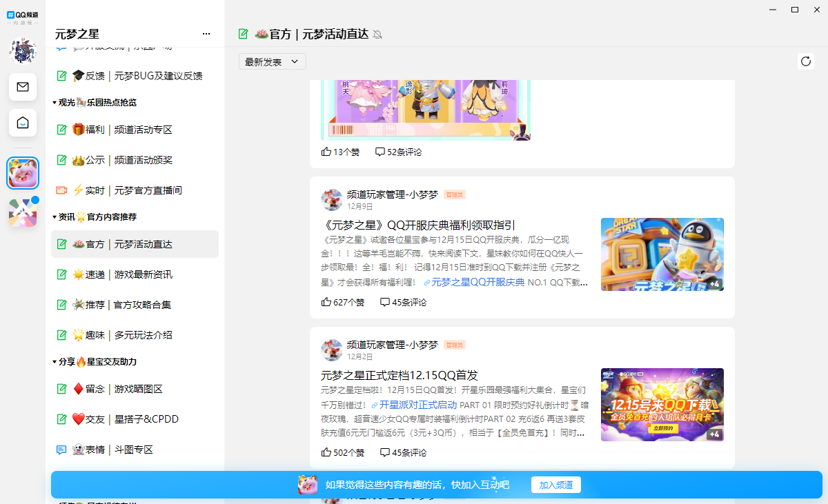Viewport: 828px width, 504px height.
Task: Click the 元梦之星 channel title header
Action: [x=77, y=34]
